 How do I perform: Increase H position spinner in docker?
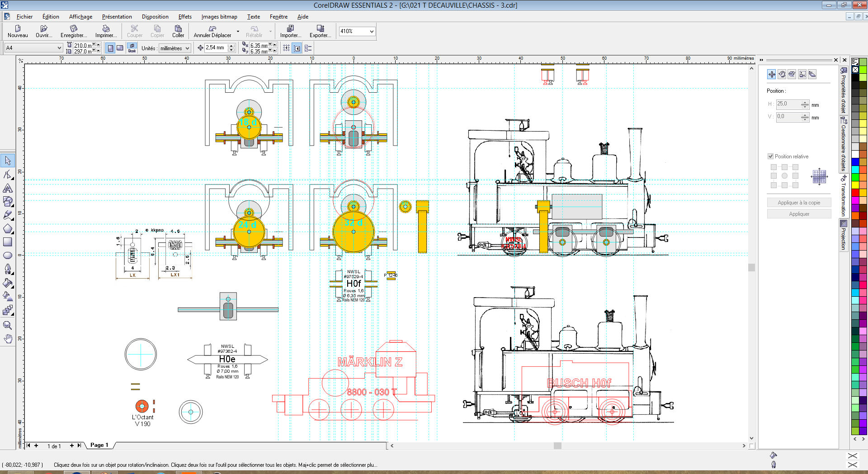(x=804, y=102)
